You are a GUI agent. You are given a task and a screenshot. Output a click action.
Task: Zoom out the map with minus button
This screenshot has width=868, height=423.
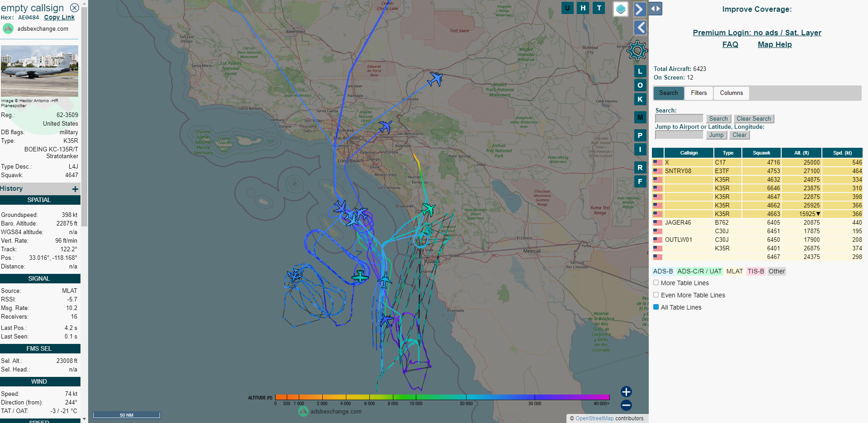(626, 405)
